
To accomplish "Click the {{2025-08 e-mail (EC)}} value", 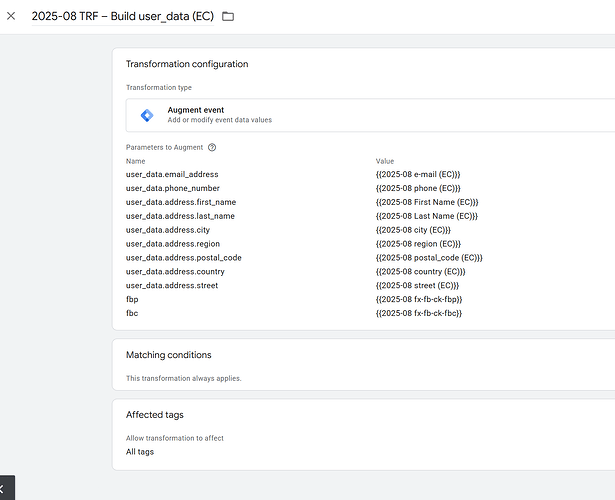I will (x=418, y=174).
